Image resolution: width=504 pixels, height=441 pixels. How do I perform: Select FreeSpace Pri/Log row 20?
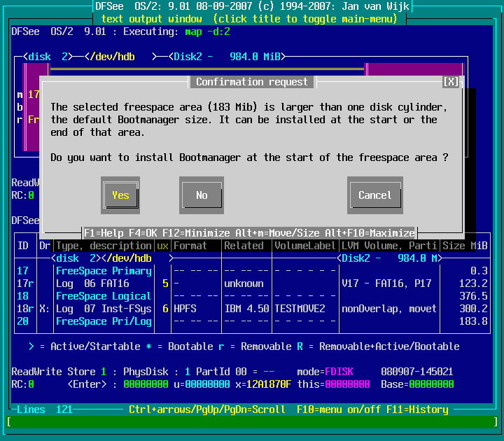[x=104, y=321]
